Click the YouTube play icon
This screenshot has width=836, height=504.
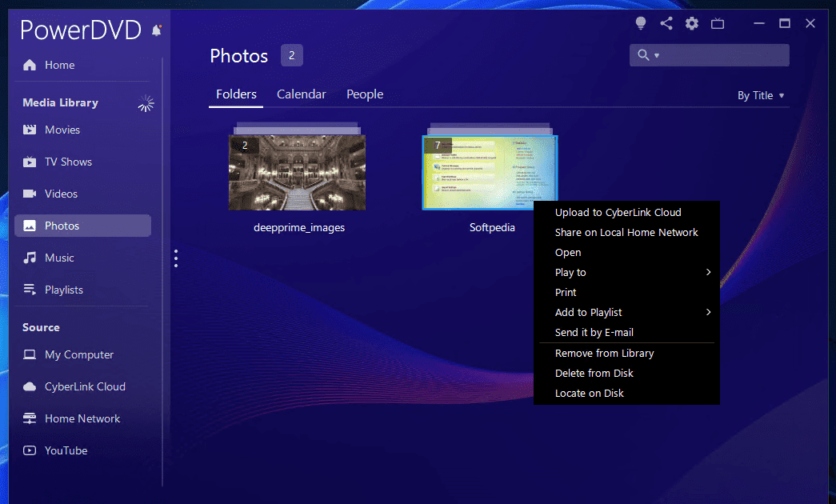coord(30,450)
